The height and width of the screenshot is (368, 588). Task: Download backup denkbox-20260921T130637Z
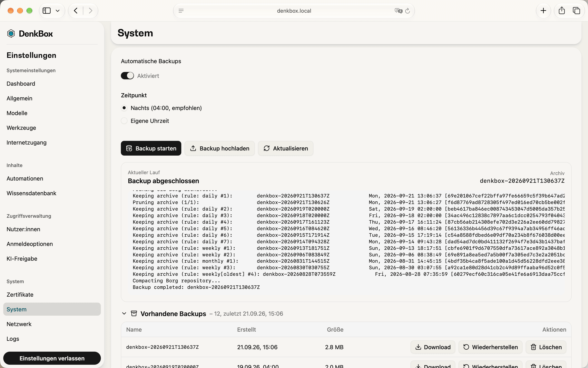[433, 347]
